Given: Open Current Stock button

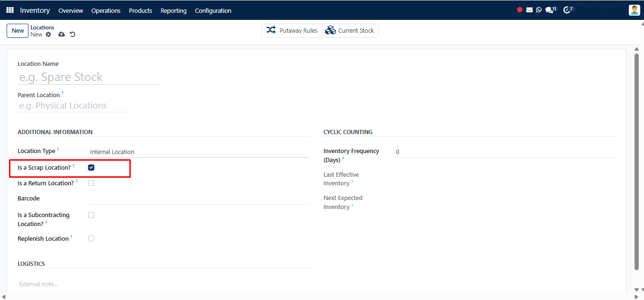Looking at the screenshot, I should (350, 30).
